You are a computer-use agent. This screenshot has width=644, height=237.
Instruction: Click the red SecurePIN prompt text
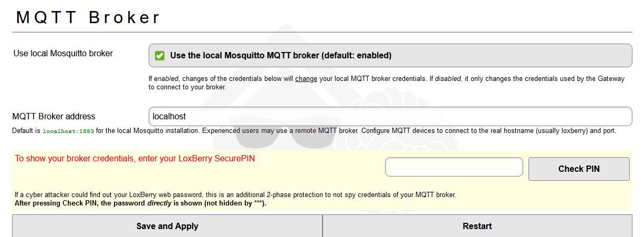click(134, 158)
